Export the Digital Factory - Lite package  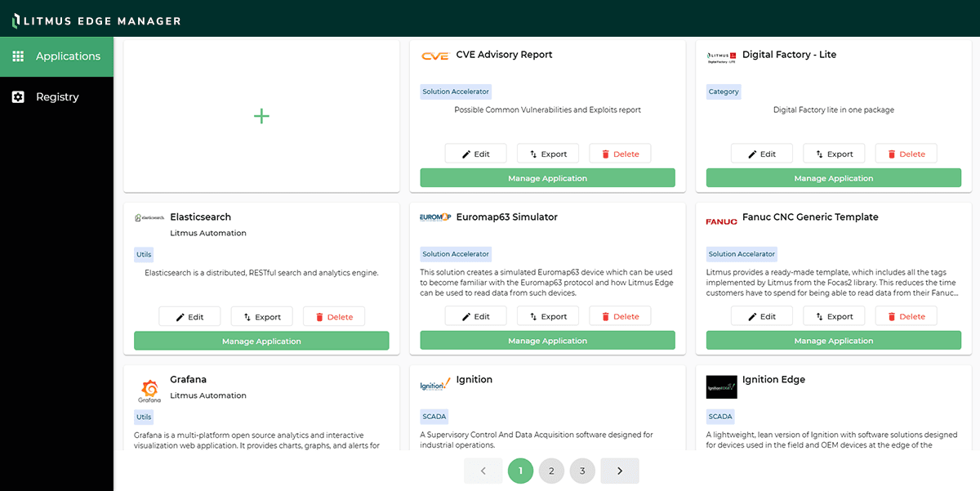tap(834, 153)
